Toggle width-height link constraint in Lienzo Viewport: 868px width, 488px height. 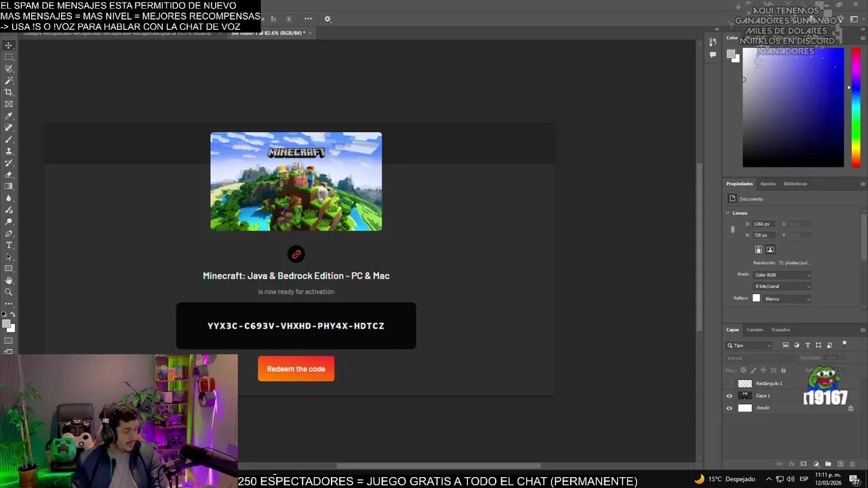pos(732,230)
